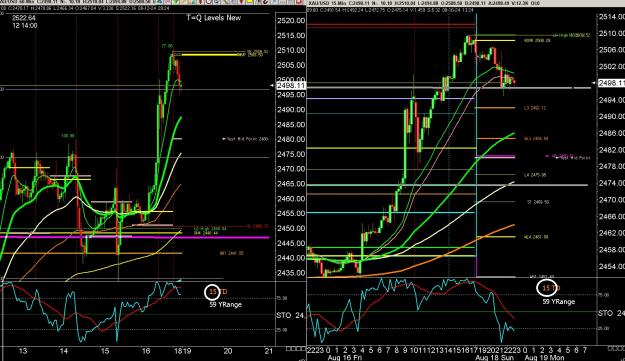Click the 2520.00 level on left price axis
Viewport: 625px width, 361px height.
(x=291, y=21)
